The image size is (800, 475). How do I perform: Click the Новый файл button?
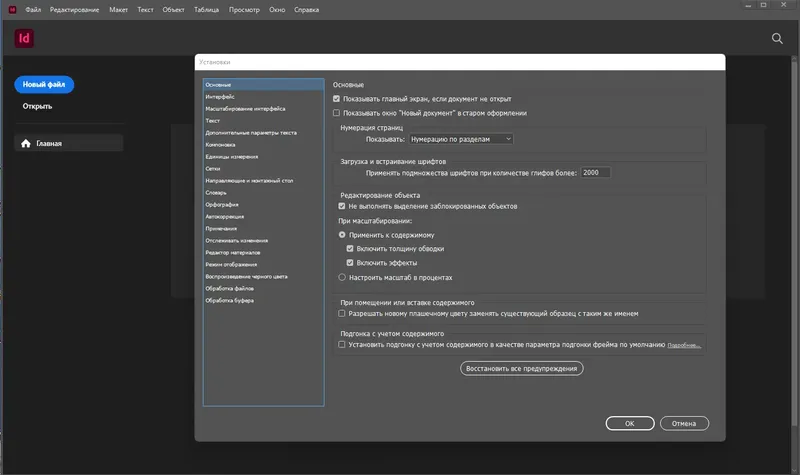point(44,84)
